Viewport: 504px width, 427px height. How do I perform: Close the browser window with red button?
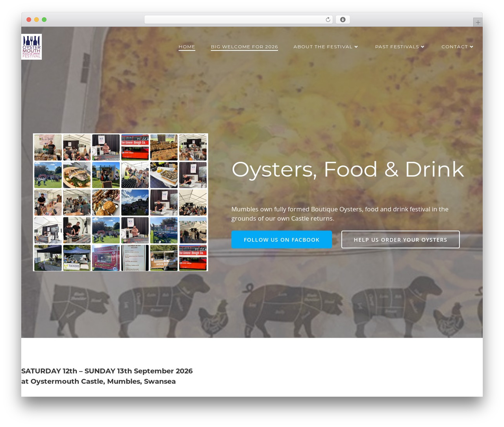click(29, 20)
